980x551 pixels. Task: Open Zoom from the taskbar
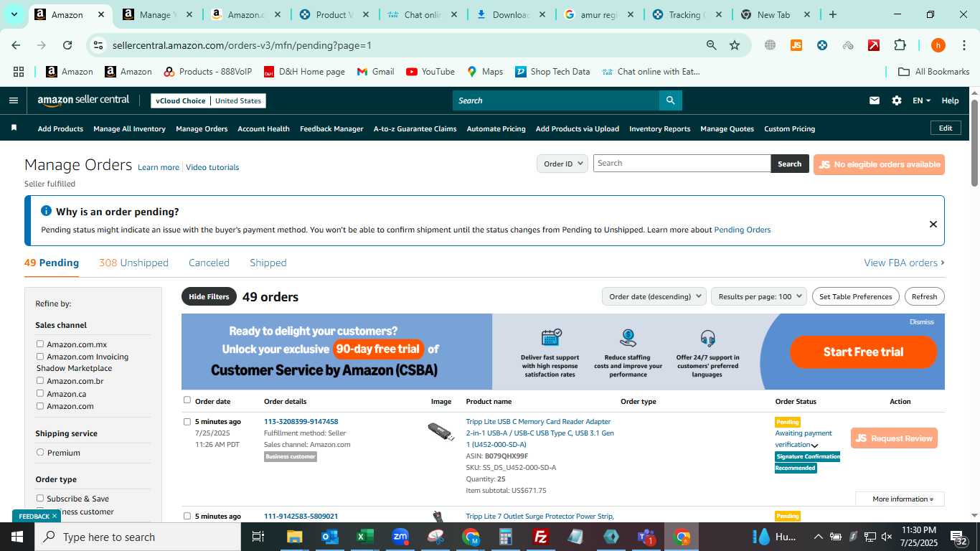point(400,537)
